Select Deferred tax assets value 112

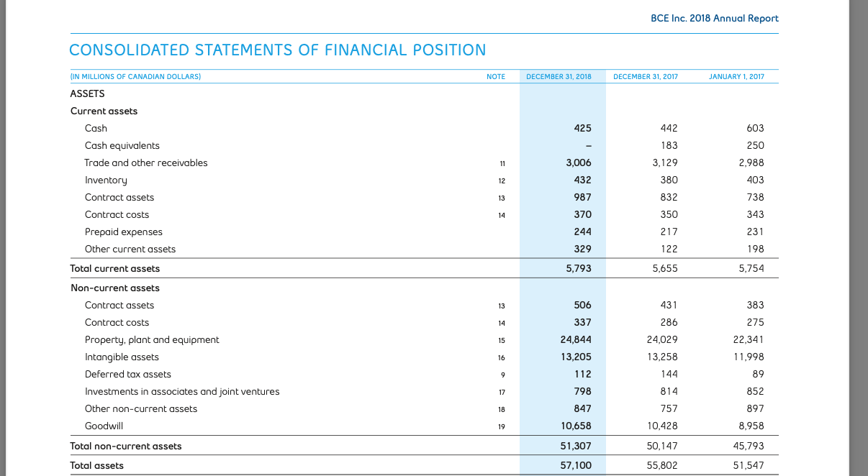pyautogui.click(x=584, y=374)
